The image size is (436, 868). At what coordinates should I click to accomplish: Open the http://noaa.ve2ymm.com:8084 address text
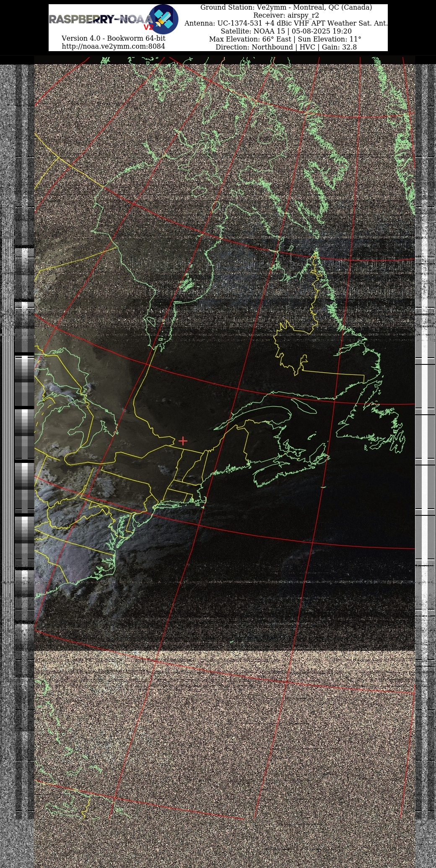click(x=113, y=46)
